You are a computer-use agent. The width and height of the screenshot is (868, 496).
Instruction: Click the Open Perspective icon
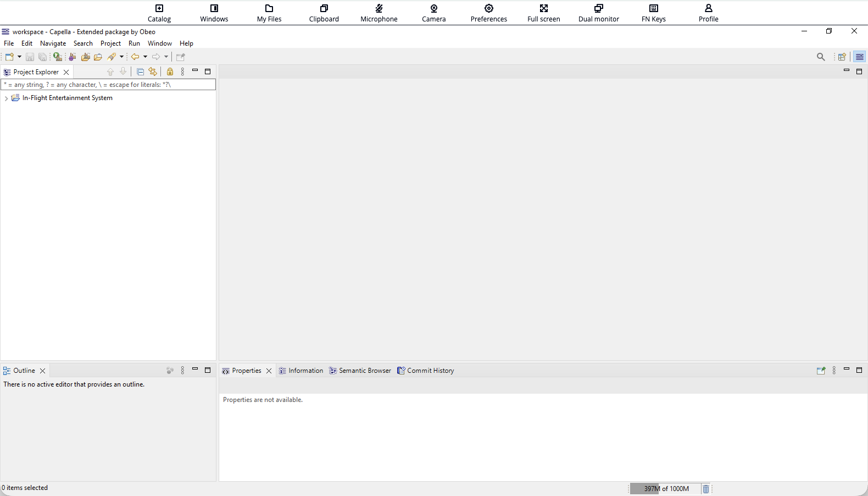[x=842, y=57]
